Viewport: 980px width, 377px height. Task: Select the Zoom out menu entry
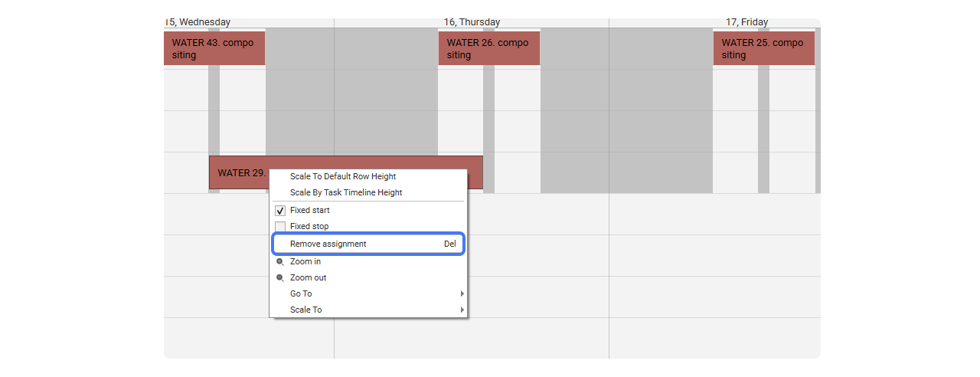[x=368, y=278]
